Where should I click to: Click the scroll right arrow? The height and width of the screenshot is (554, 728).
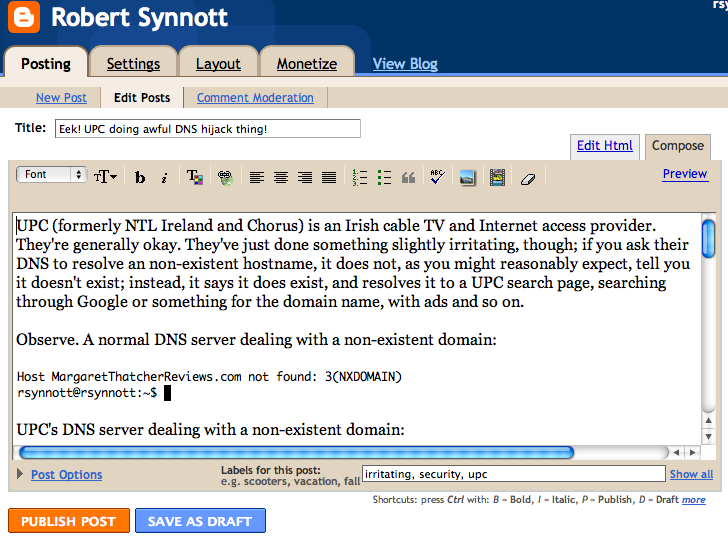click(x=693, y=452)
